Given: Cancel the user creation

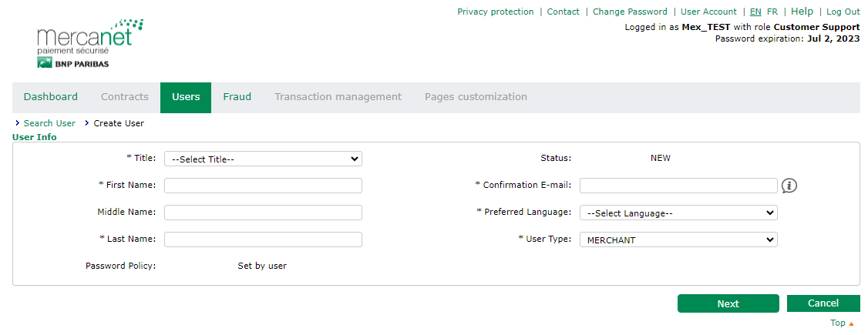Looking at the screenshot, I should [823, 303].
